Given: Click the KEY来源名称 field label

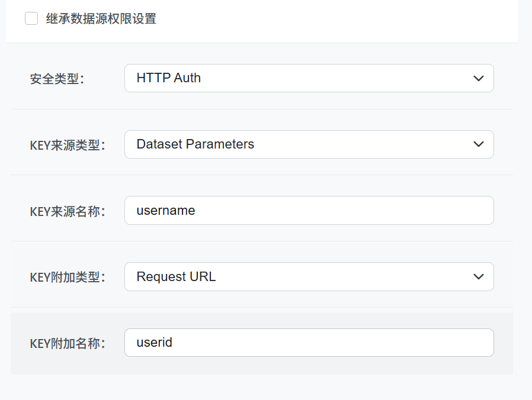Looking at the screenshot, I should click(x=67, y=211).
